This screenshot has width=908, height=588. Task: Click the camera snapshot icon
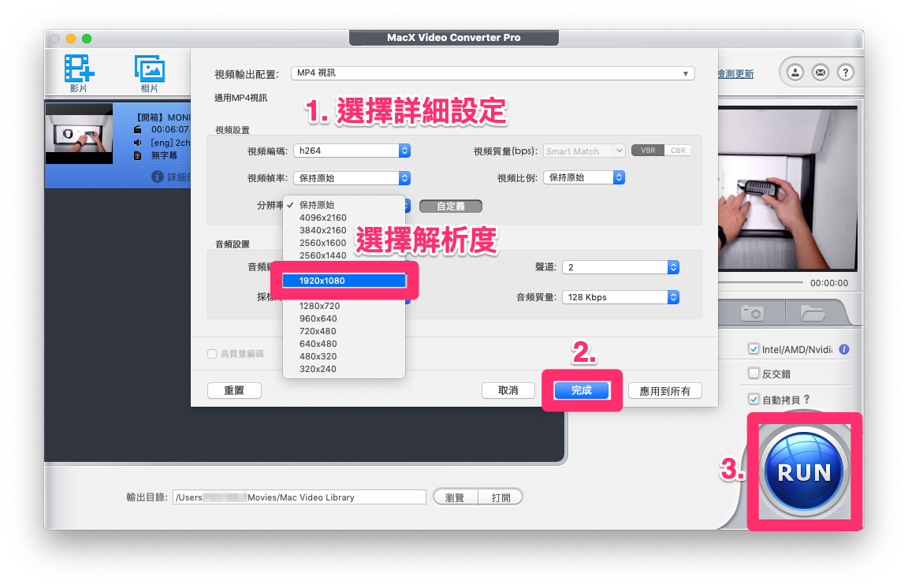coord(752,314)
